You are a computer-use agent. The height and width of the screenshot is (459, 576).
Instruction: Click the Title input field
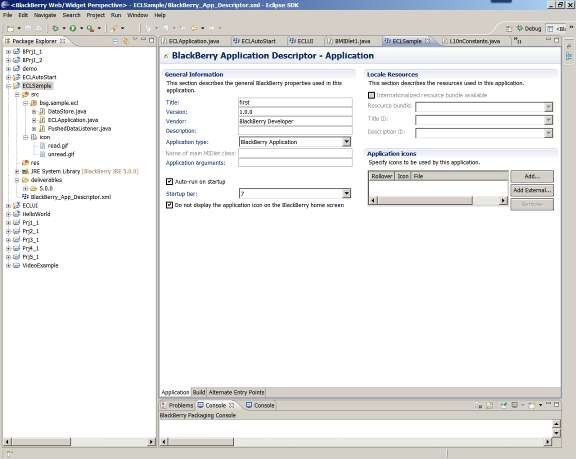point(295,102)
